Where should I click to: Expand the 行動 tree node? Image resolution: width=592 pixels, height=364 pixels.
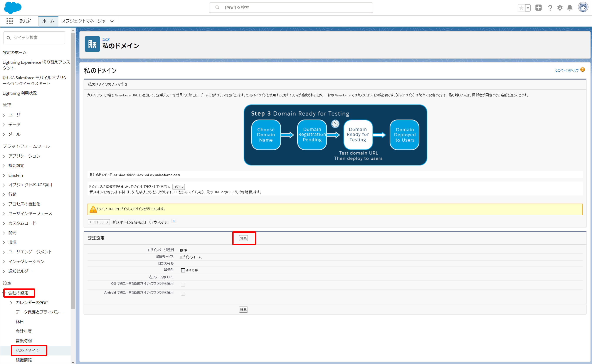click(4, 194)
